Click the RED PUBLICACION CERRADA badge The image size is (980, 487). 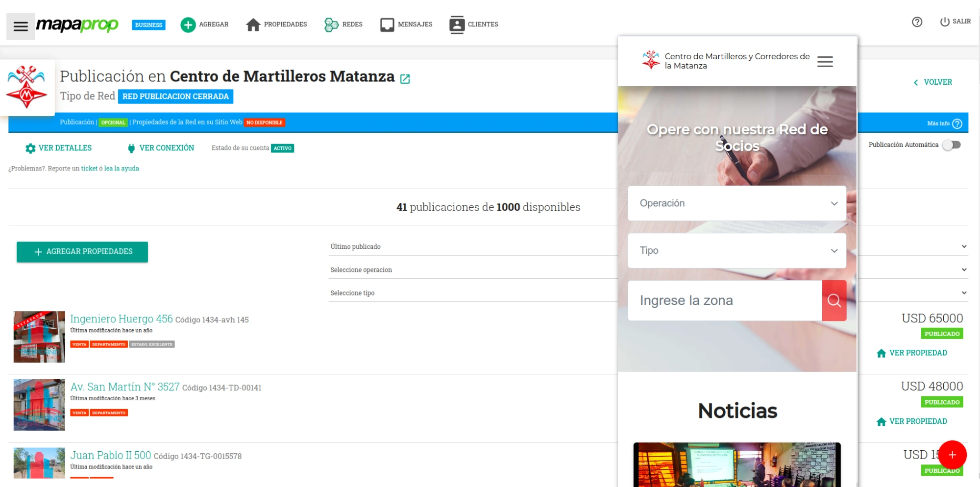coord(175,97)
